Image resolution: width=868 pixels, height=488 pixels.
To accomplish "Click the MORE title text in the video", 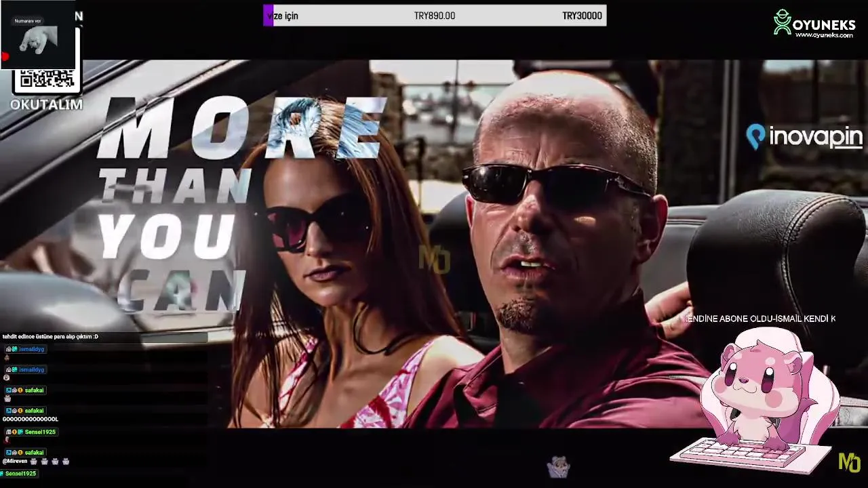I will (243, 129).
